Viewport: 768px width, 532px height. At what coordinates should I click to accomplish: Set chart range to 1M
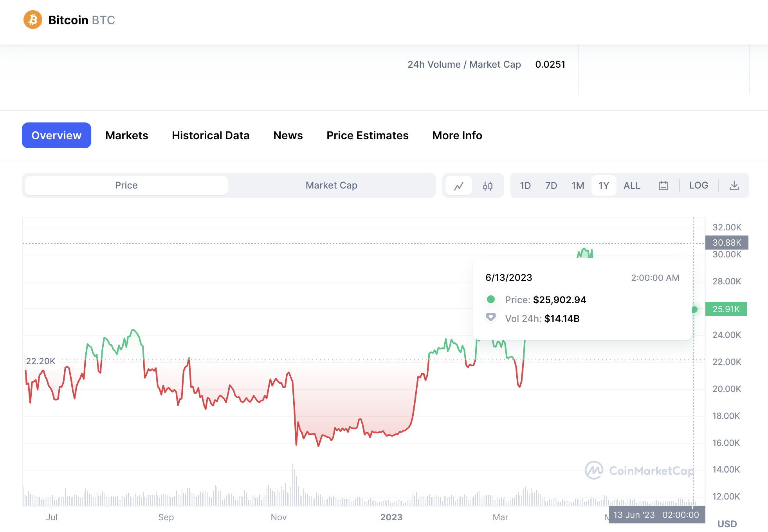(578, 185)
